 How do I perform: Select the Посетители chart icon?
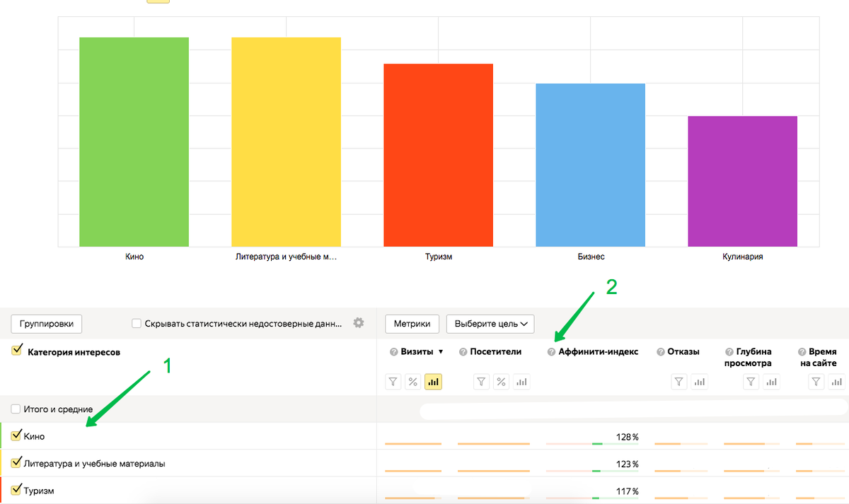click(x=521, y=382)
